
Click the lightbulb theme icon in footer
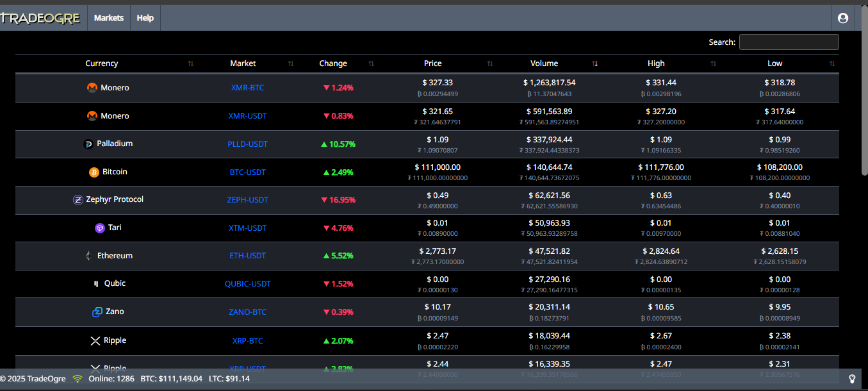click(853, 379)
